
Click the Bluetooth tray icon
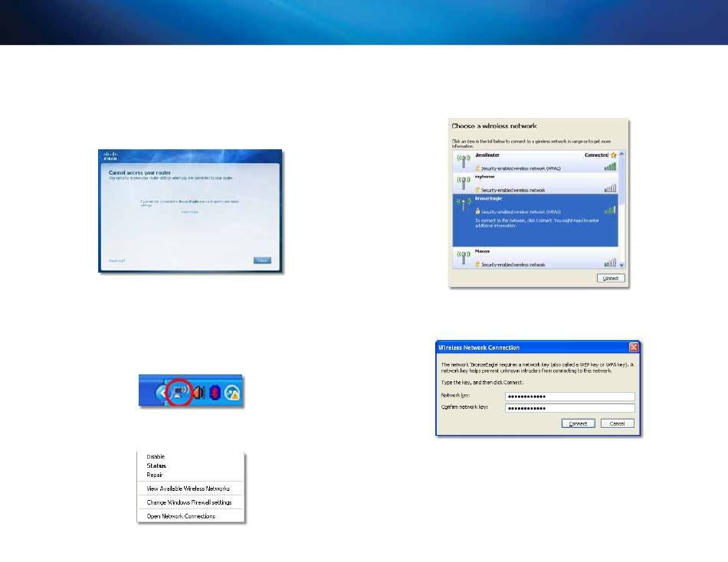coord(215,393)
